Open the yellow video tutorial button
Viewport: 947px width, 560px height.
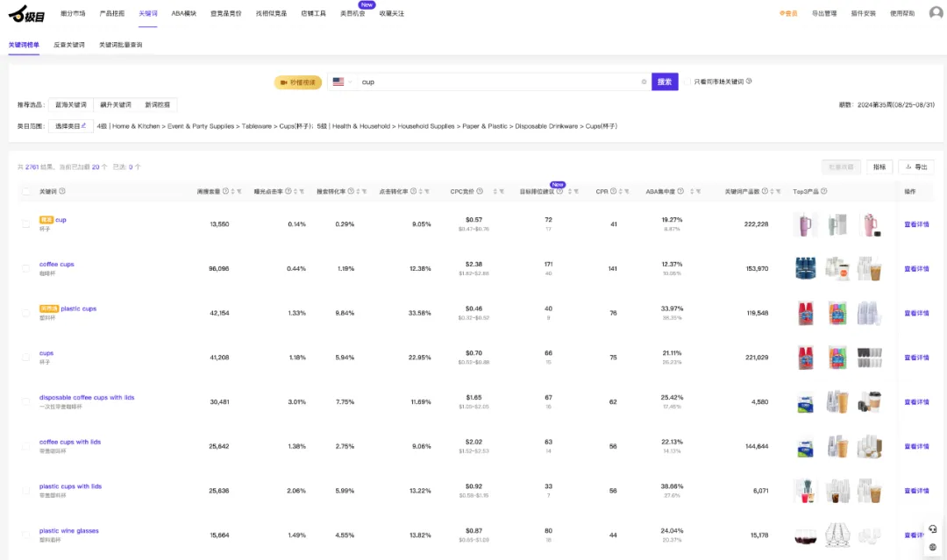click(x=298, y=82)
